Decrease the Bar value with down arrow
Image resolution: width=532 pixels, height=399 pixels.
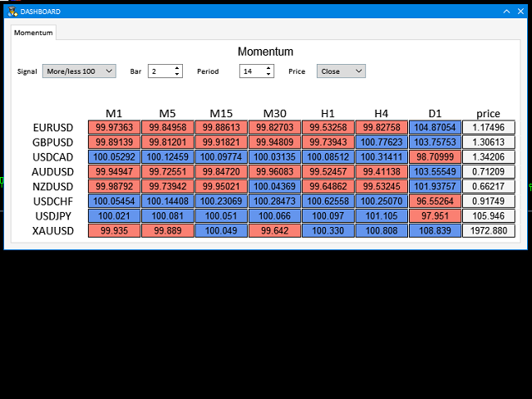tap(177, 74)
